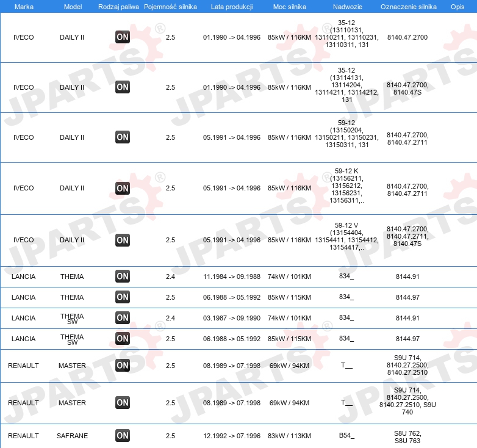The image size is (477, 448).
Task: Click the ON icon in the first Iveco Daily II row
Action: point(123,37)
